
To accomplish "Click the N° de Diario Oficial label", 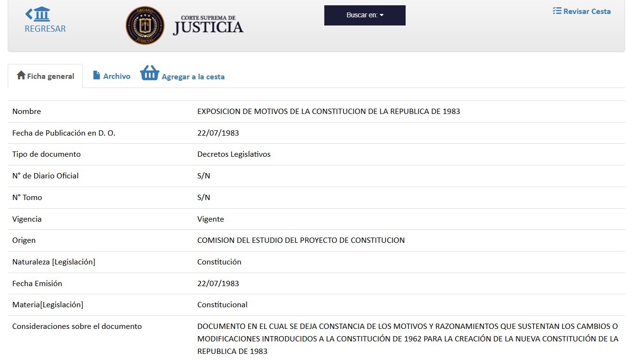I will (45, 176).
